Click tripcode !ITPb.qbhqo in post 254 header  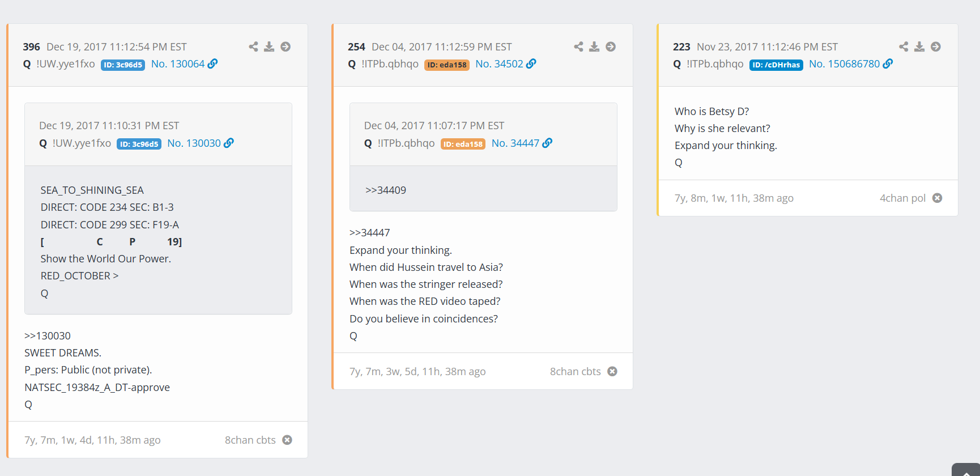coord(390,64)
